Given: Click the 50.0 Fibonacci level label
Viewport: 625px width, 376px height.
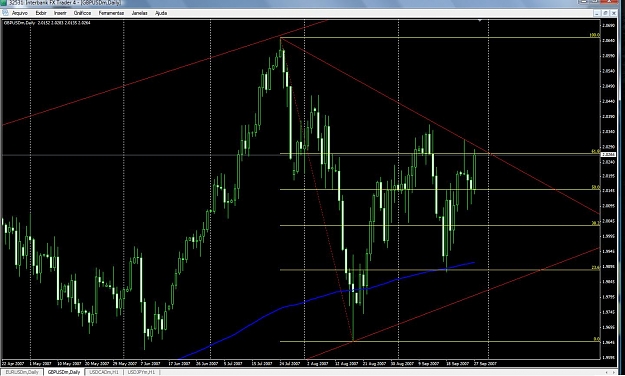Looking at the screenshot, I should [x=596, y=187].
